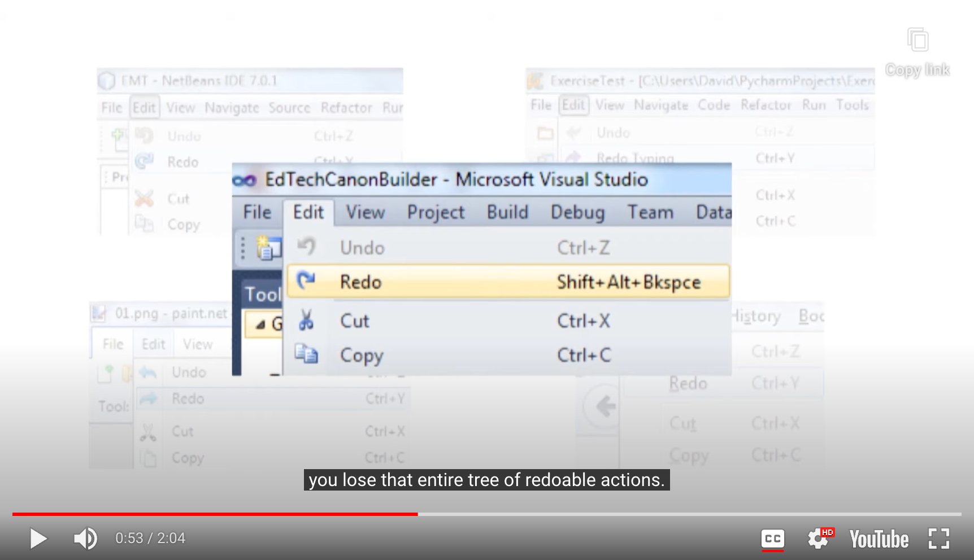
Task: Open Edit menu in PyCharm ExerciseTest window
Action: click(573, 105)
